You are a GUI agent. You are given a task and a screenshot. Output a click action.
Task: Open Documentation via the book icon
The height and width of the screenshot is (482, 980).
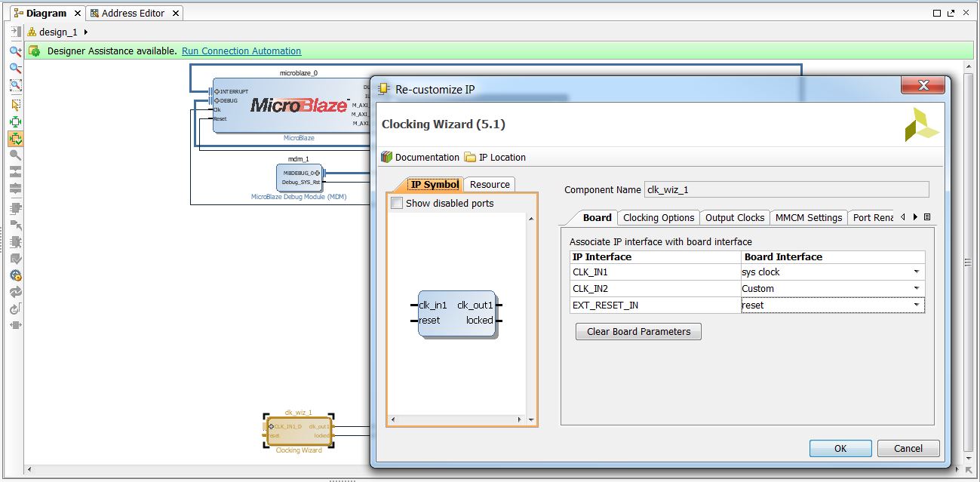point(386,157)
